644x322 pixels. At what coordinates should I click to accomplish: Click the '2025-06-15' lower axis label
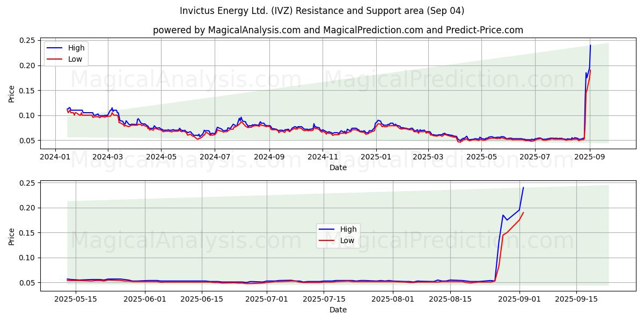point(201,299)
